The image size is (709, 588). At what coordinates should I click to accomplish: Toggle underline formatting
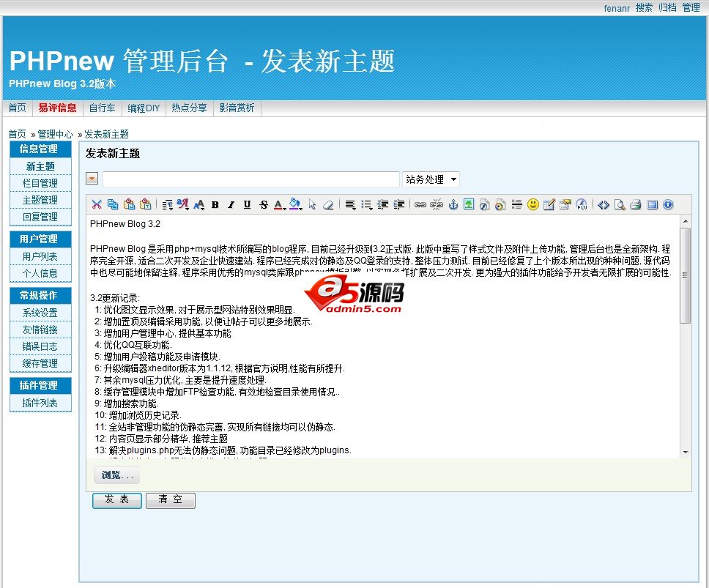[248, 205]
